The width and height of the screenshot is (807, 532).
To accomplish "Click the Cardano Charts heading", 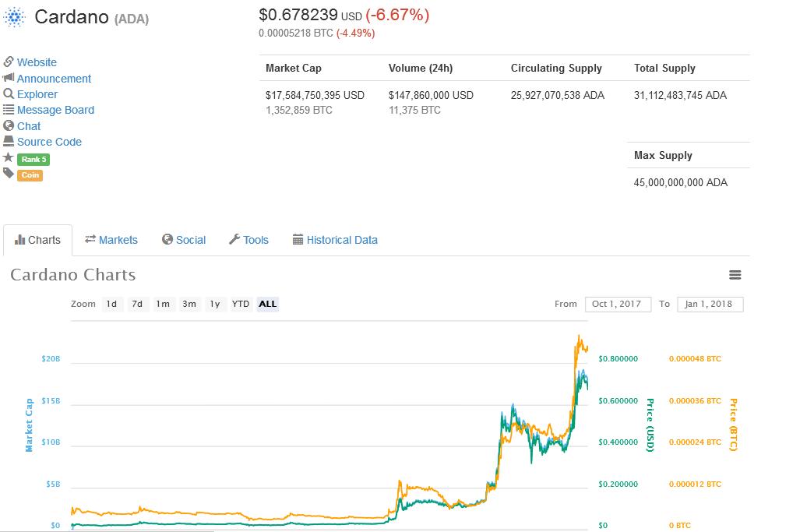I will click(73, 275).
